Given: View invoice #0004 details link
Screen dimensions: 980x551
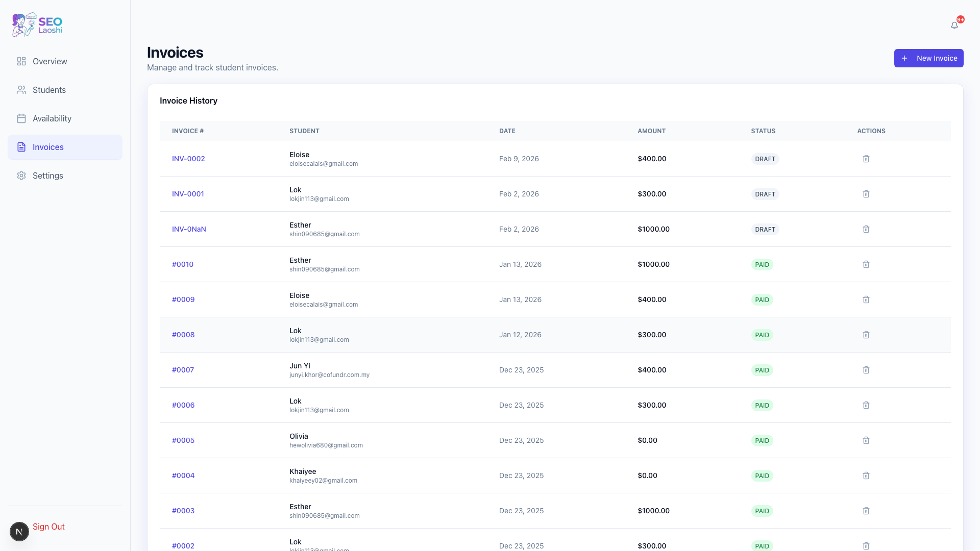Looking at the screenshot, I should point(183,475).
